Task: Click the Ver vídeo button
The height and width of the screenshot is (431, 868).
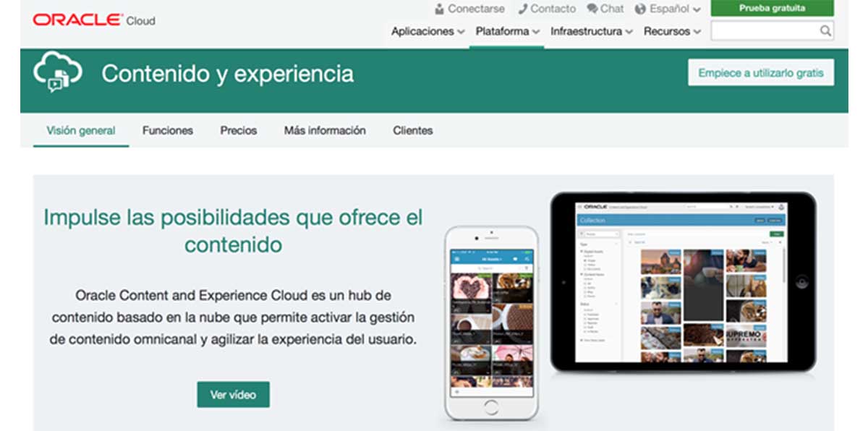Action: coord(233,395)
